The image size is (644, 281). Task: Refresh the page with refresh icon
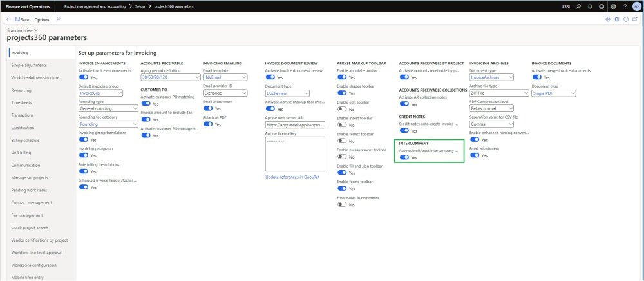tap(626, 19)
